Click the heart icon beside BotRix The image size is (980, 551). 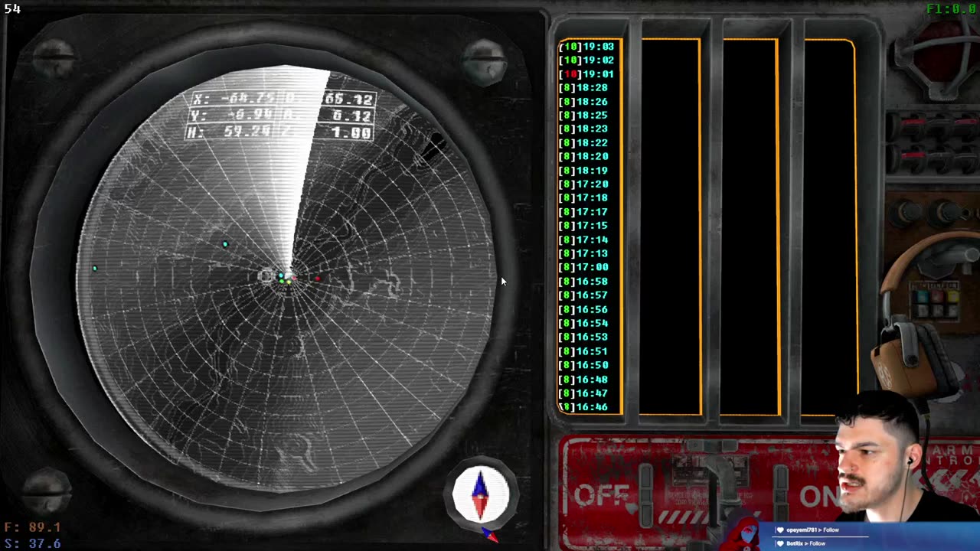click(780, 543)
